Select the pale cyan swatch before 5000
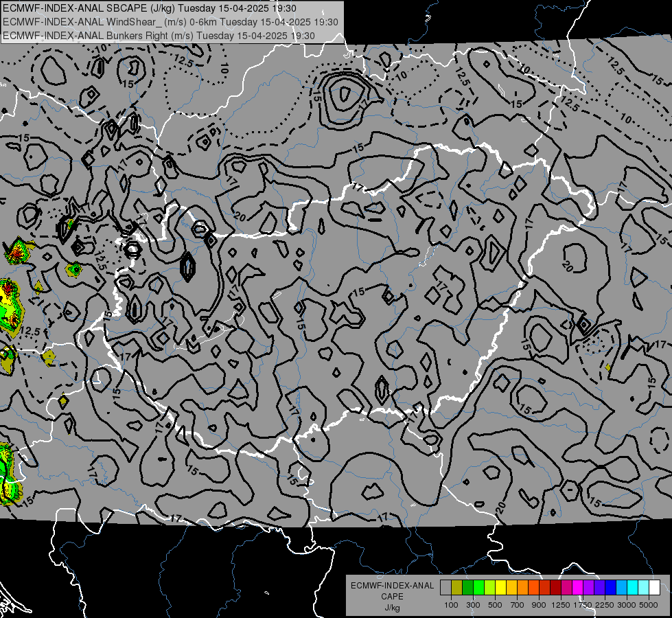Screen dimensions: 672x618 click(x=644, y=588)
